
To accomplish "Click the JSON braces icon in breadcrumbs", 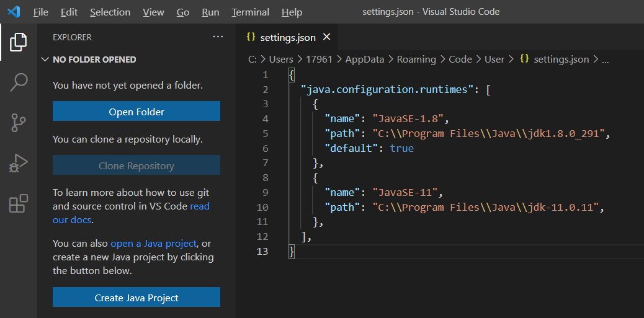I will pyautogui.click(x=524, y=59).
